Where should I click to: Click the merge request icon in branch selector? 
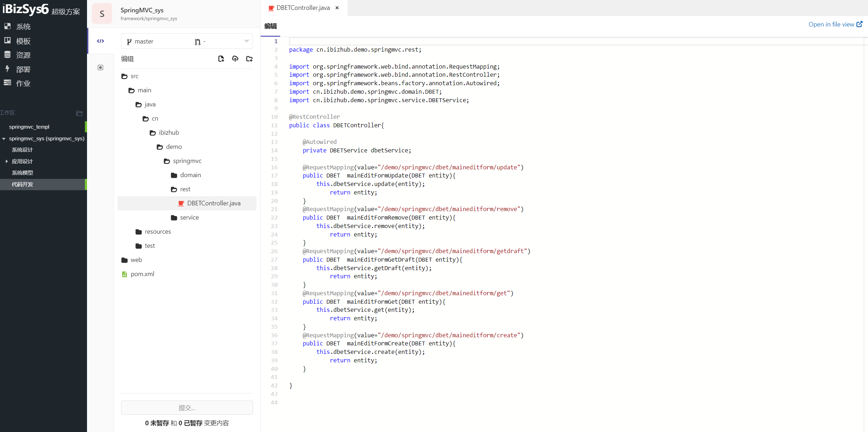tap(198, 42)
